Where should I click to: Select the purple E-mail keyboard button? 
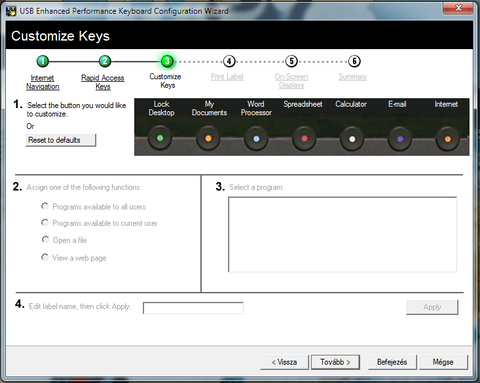point(400,139)
